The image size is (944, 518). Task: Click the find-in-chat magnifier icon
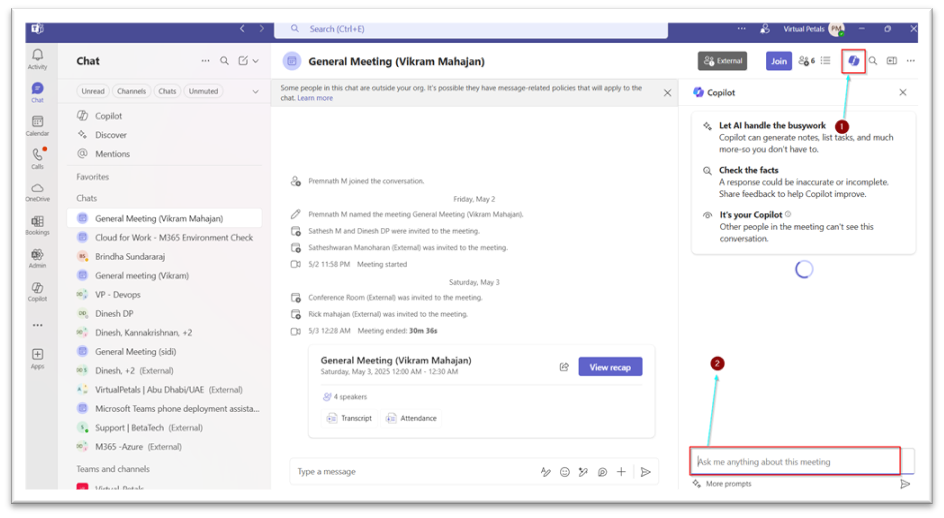872,61
